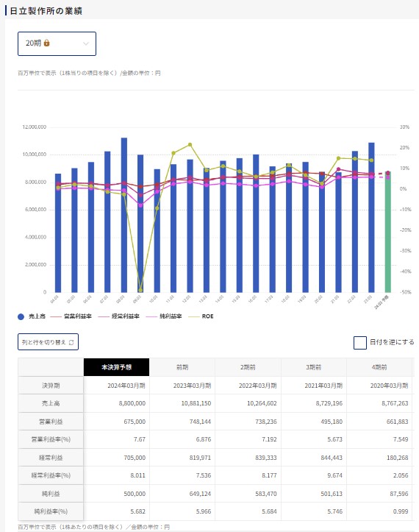Click operating margin value 7.67
Image resolution: width=419 pixels, height=532 pixels.
click(x=140, y=439)
